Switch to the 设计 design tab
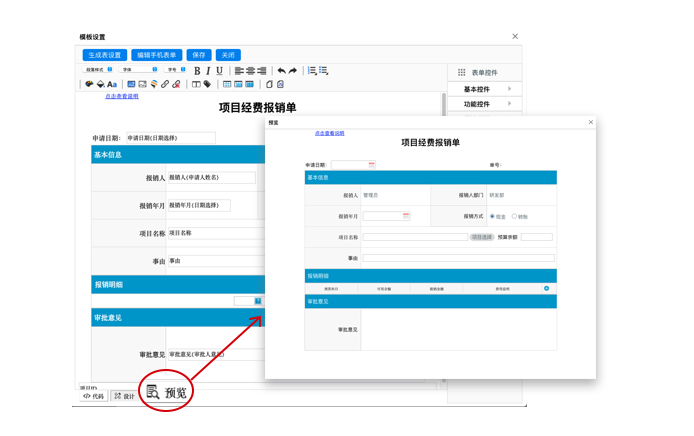This screenshot has height=436, width=694. point(124,396)
